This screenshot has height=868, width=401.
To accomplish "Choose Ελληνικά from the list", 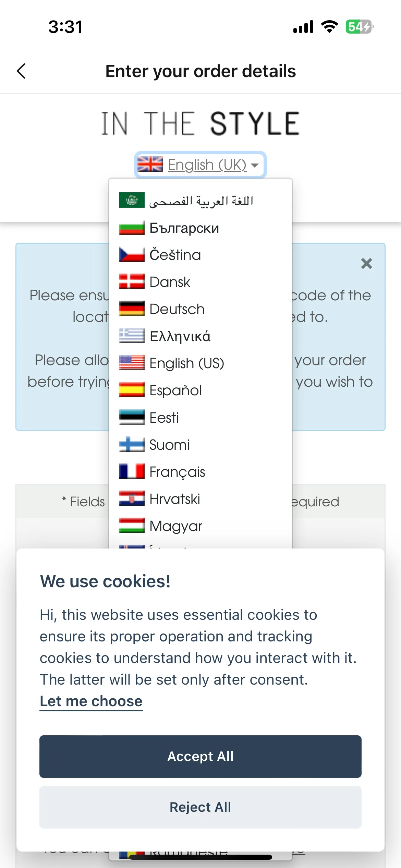I will click(200, 336).
